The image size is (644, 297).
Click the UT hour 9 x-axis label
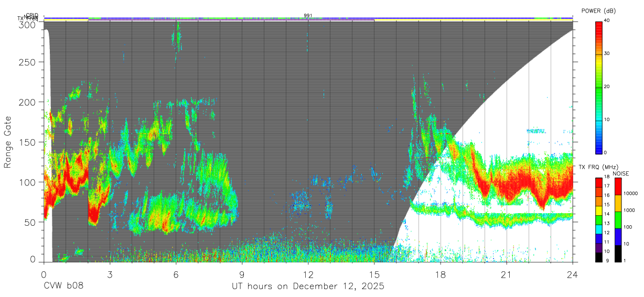(242, 273)
